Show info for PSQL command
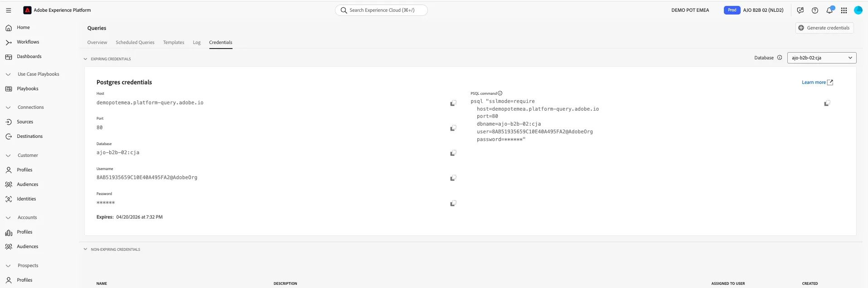 (500, 93)
